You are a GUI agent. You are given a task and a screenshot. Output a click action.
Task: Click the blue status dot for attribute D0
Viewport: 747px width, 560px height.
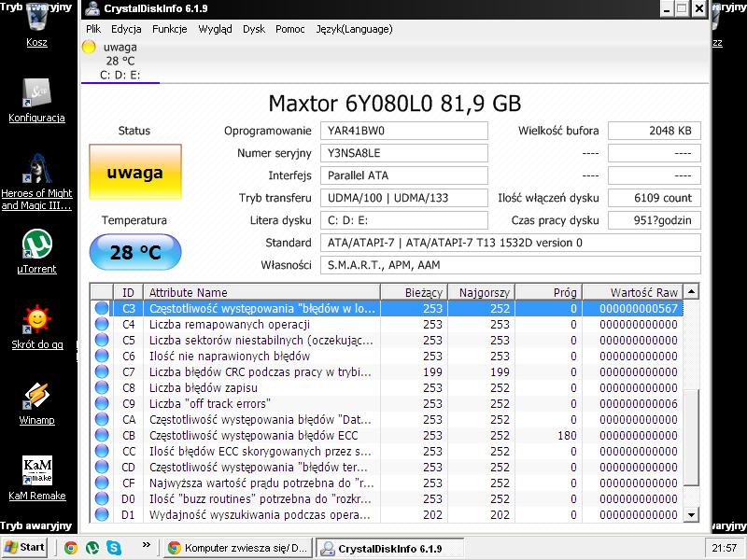tap(102, 498)
